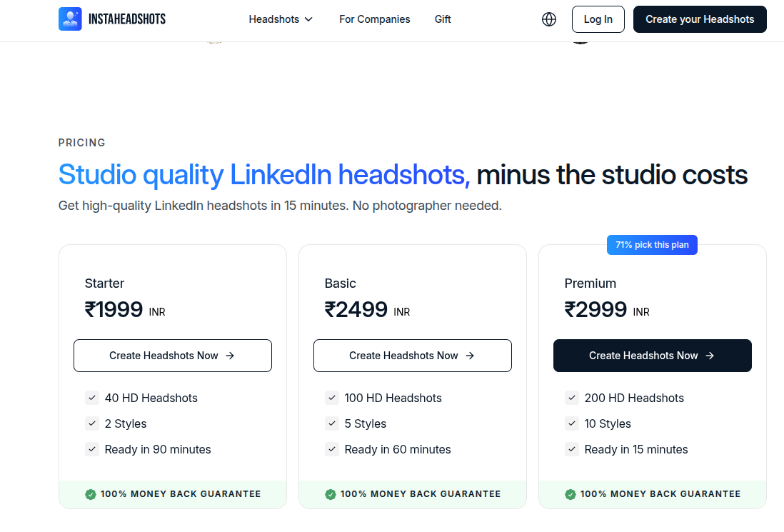
Task: Select the Premium plan's Create Headshots Now
Action: (652, 356)
